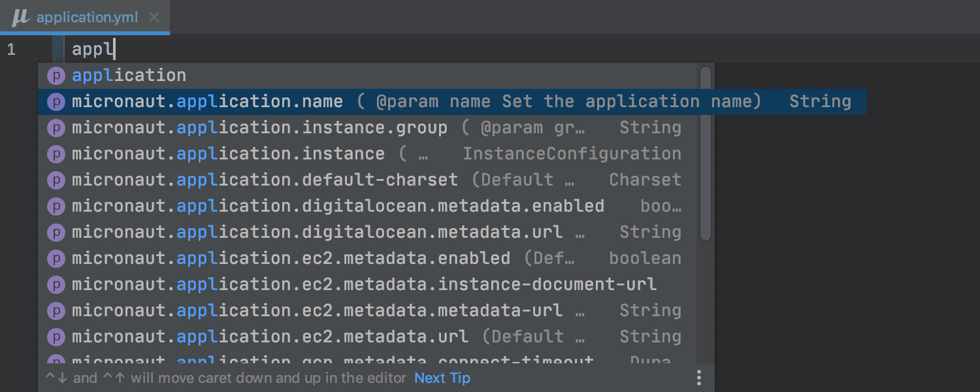Click the Micronaut mu file icon on tab
Screen dimensions: 980x392
21,18
